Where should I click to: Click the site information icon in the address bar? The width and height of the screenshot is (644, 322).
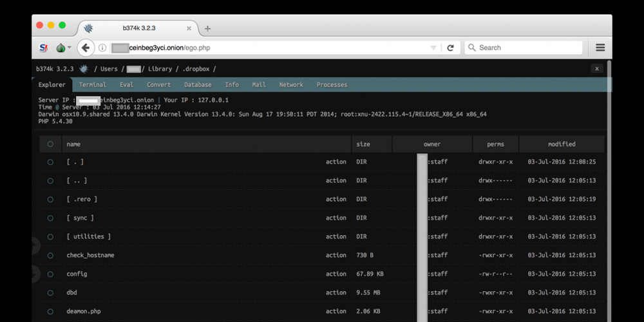(x=102, y=48)
